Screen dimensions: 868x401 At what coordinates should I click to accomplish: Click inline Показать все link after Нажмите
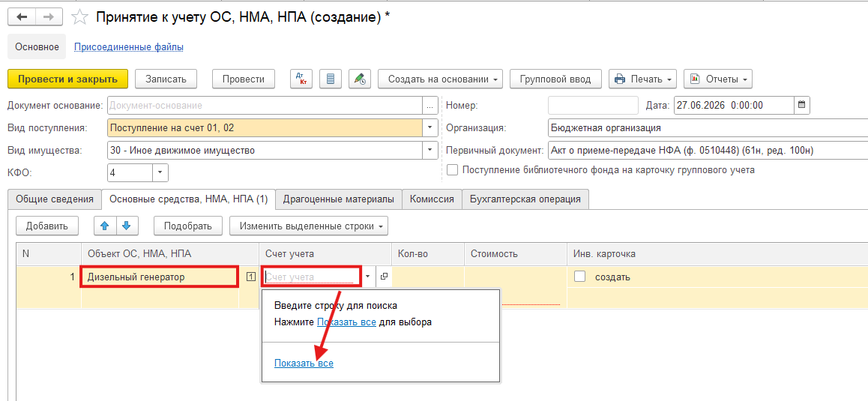[346, 322]
